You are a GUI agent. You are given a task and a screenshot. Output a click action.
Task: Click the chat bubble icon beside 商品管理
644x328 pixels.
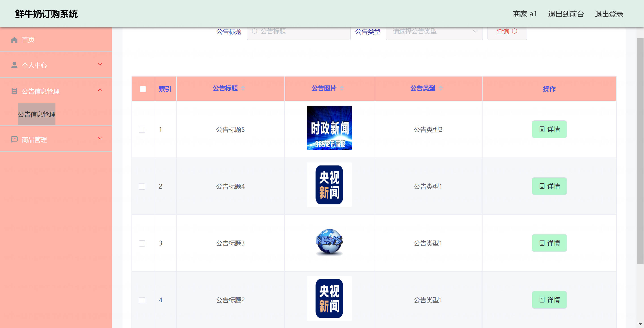pyautogui.click(x=14, y=139)
